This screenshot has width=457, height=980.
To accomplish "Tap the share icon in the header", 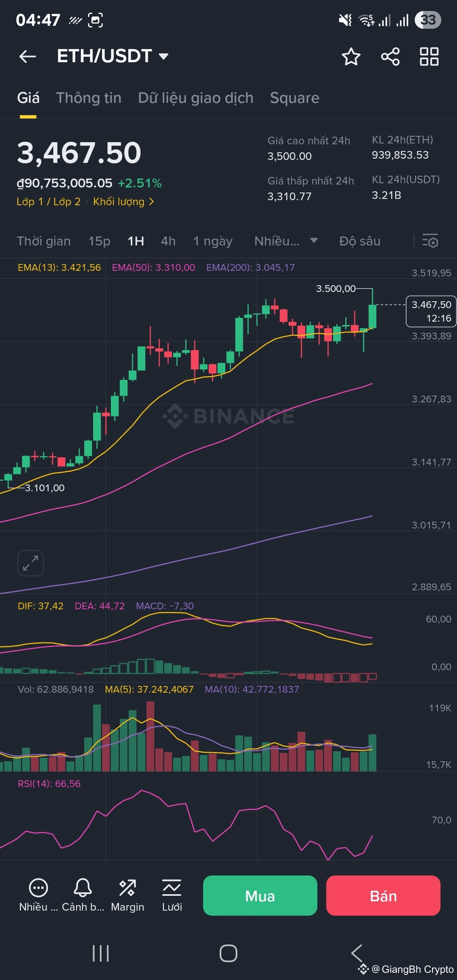I will (x=390, y=56).
